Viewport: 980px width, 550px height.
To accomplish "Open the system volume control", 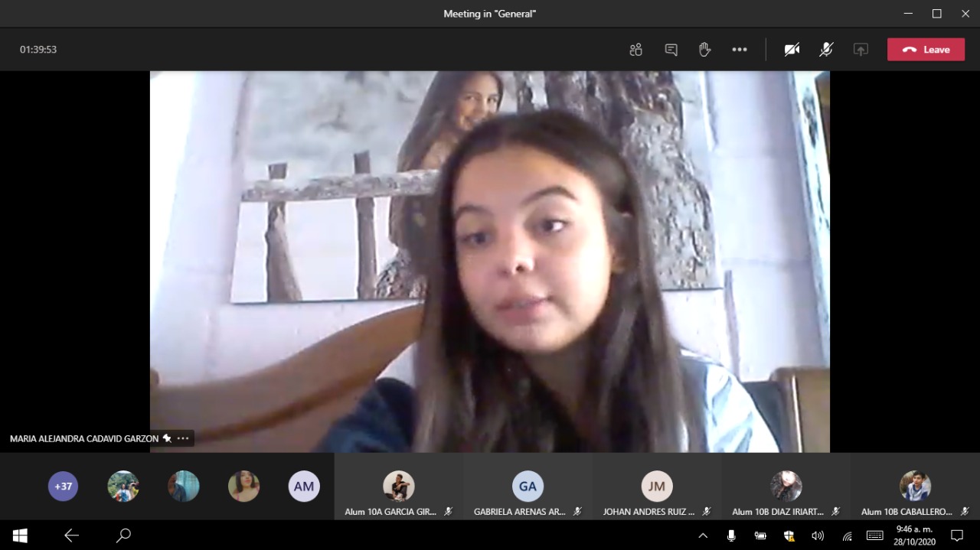I will [x=818, y=535].
